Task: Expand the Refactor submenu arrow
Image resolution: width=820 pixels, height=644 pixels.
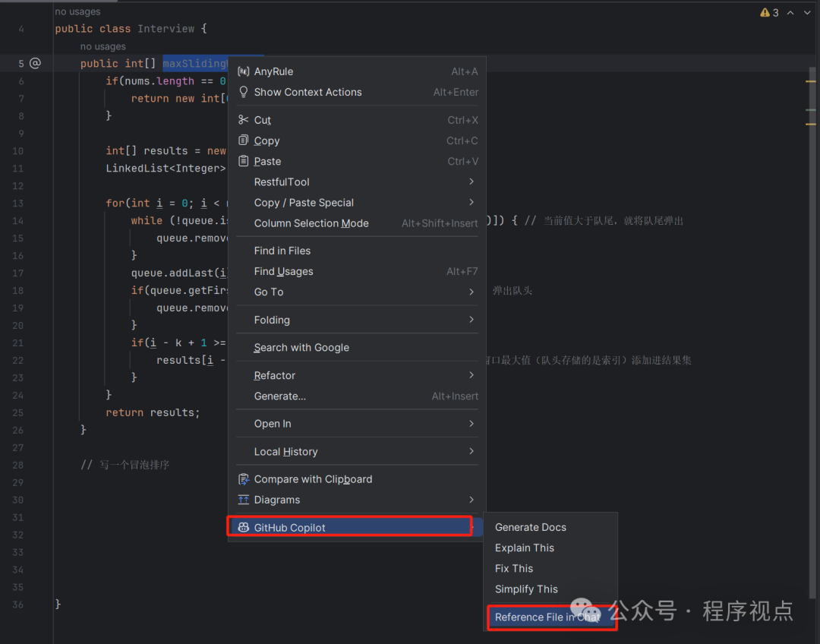Action: tap(471, 375)
